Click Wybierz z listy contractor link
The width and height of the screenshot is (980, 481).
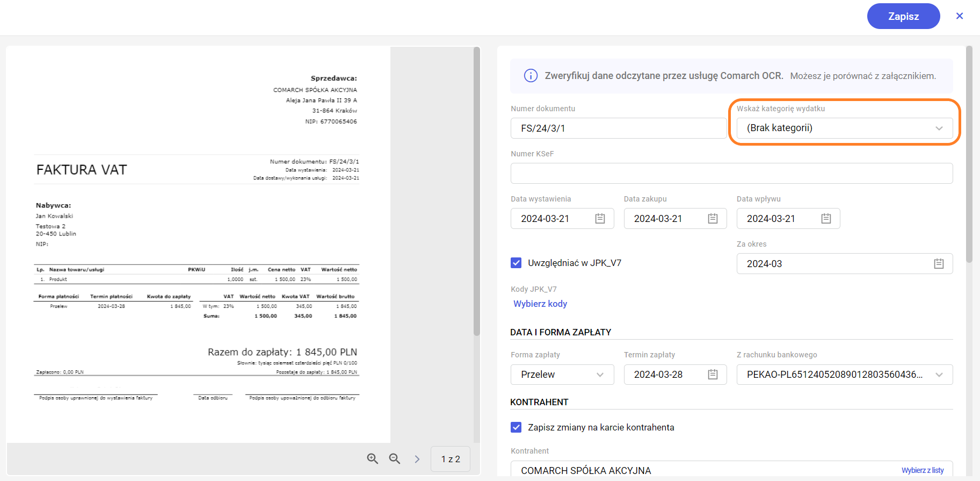pos(922,470)
